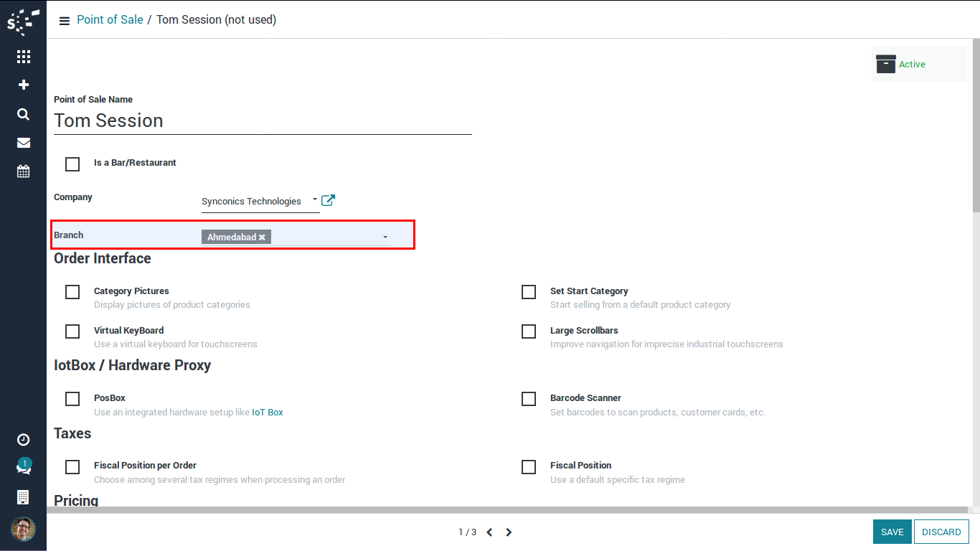Navigate to Point of Sale breadcrumb
This screenshot has width=980, height=551.
pos(110,20)
